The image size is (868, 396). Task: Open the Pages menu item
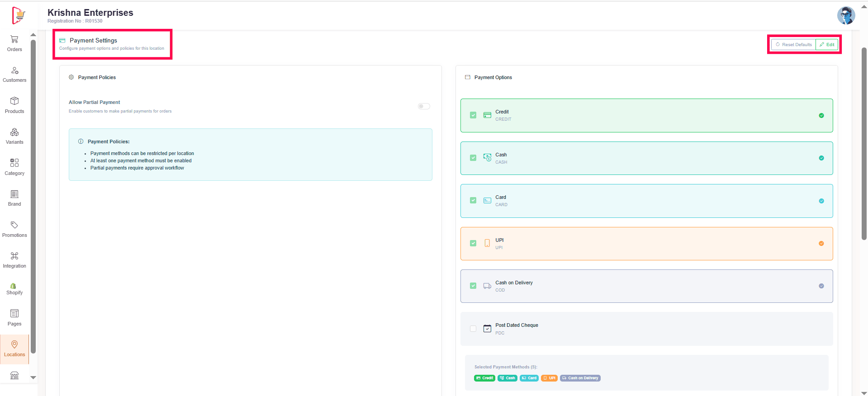coord(14,317)
